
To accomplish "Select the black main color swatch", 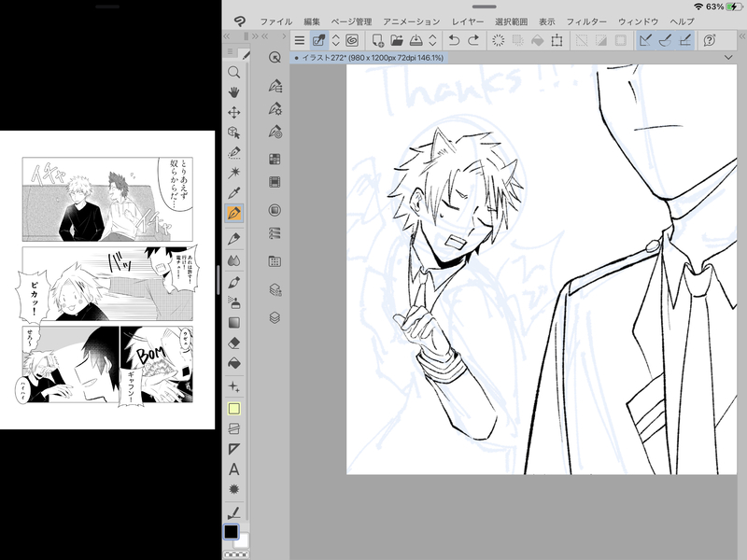I will tap(231, 531).
